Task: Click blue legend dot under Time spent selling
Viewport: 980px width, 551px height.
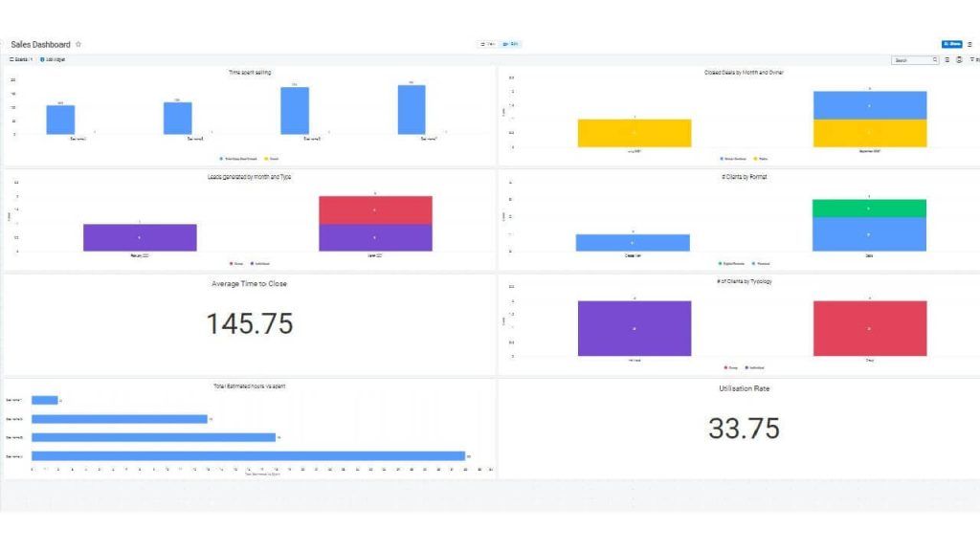Action: pyautogui.click(x=221, y=159)
